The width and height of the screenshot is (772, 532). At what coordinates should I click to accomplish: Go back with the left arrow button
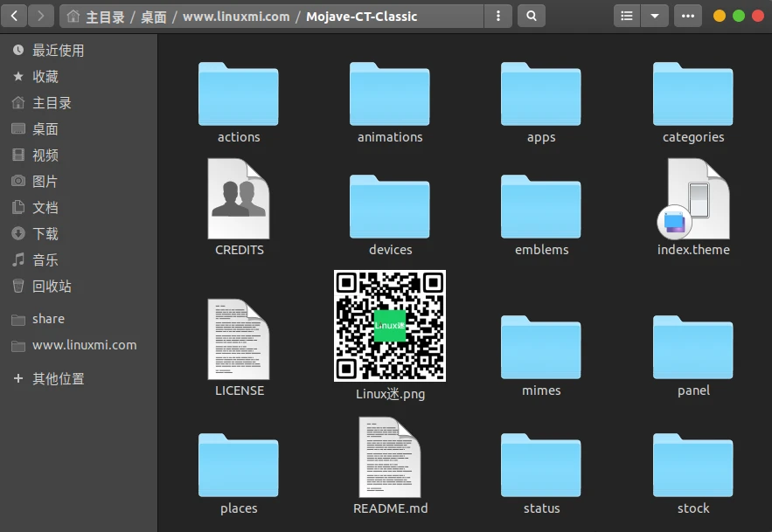[14, 17]
